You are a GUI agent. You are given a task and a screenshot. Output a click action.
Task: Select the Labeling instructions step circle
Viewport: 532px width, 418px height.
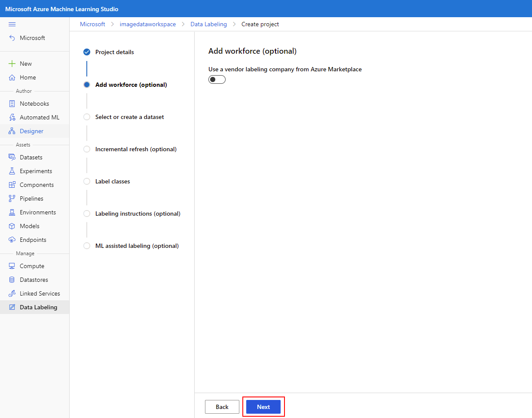pyautogui.click(x=87, y=214)
